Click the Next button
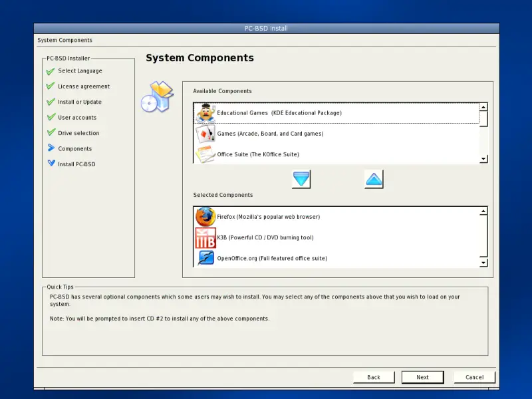 click(x=422, y=377)
